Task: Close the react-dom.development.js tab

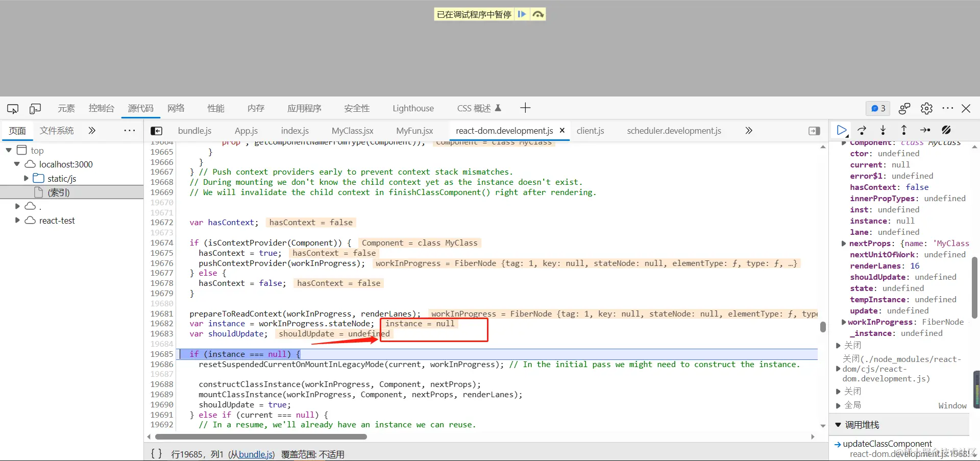Action: (562, 130)
